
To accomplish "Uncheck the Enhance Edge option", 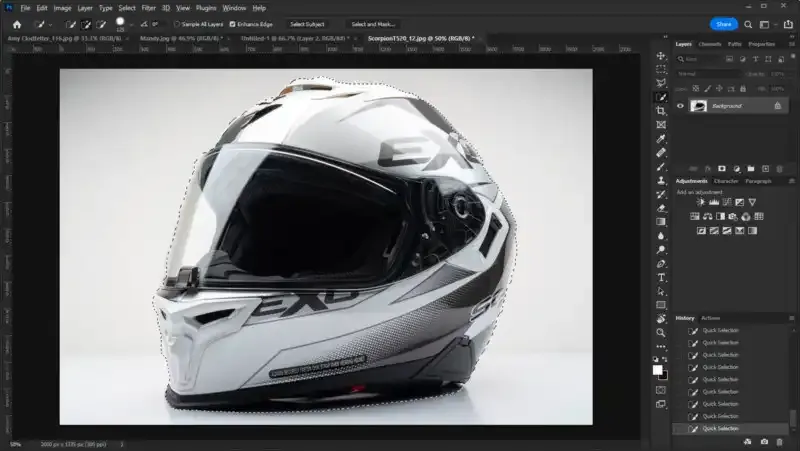I will coord(233,24).
